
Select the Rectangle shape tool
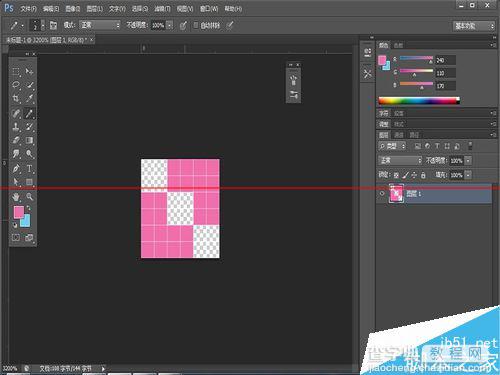[x=29, y=182]
